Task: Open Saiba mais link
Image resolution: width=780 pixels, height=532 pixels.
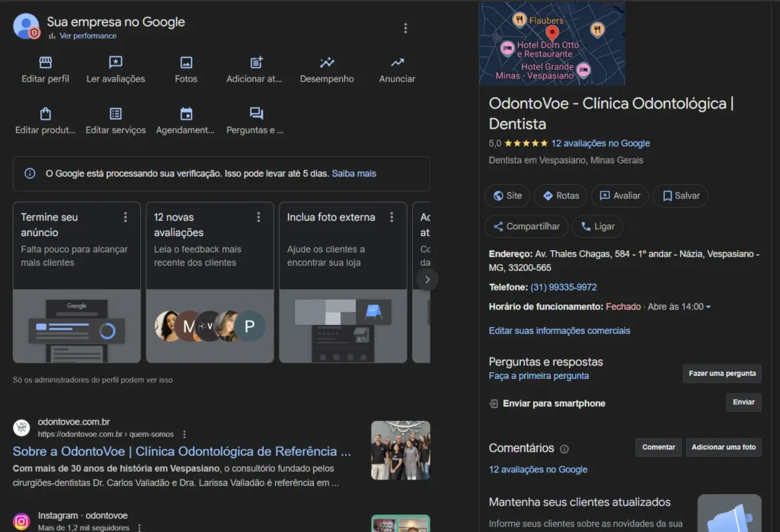Action: point(353,174)
